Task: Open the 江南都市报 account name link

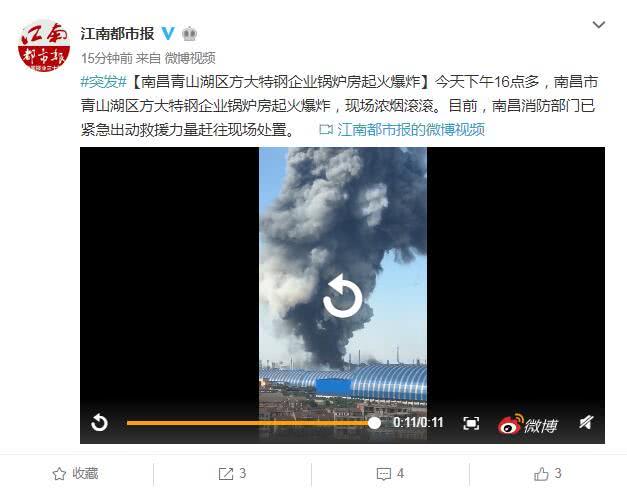Action: 117,34
